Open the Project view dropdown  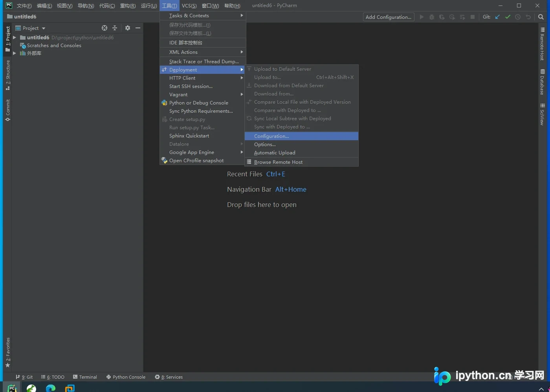pos(30,28)
